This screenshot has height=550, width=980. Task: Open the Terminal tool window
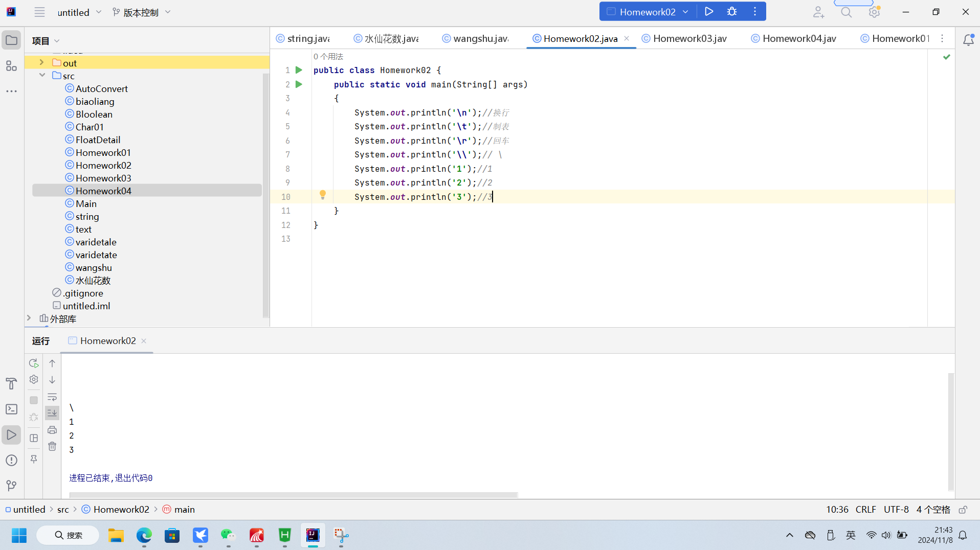(x=11, y=409)
